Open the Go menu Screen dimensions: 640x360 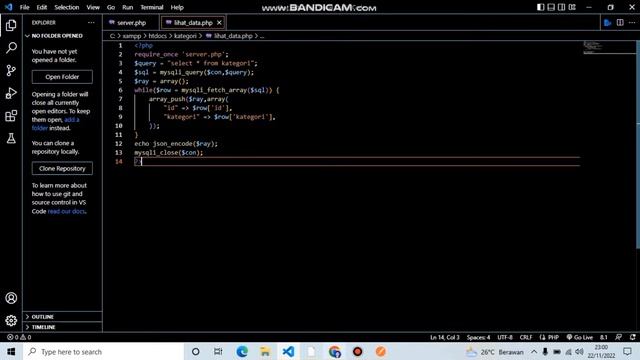(111, 7)
